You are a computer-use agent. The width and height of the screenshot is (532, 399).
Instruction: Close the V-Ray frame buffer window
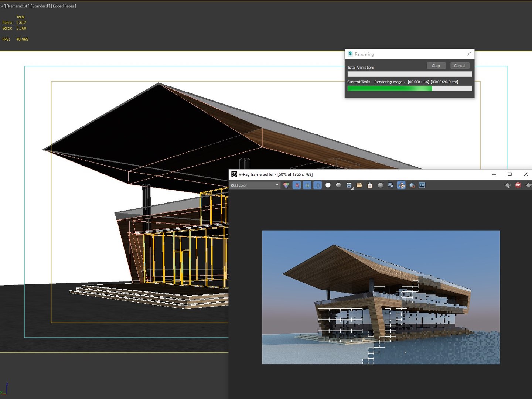526,174
